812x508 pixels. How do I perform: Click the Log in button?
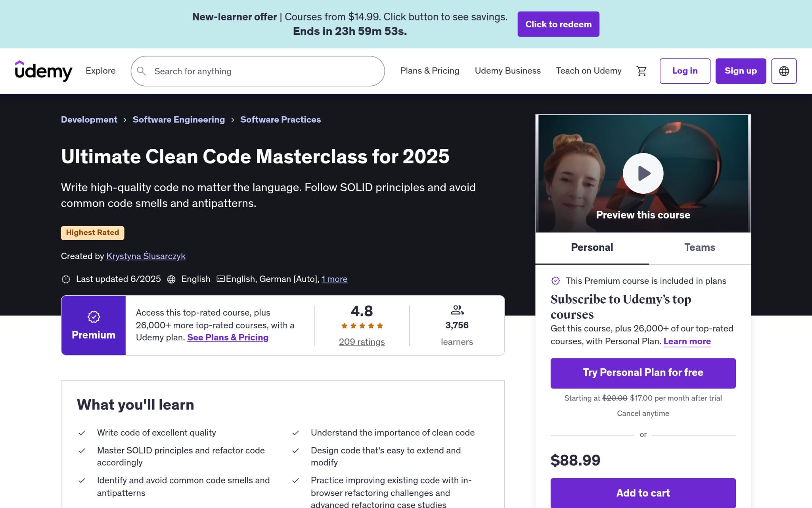685,71
